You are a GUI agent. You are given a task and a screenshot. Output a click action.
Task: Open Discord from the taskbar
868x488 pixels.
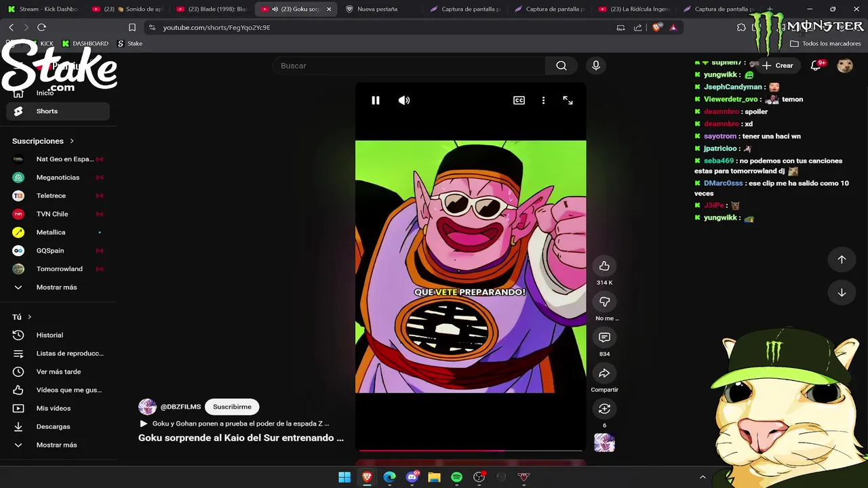pos(412,477)
